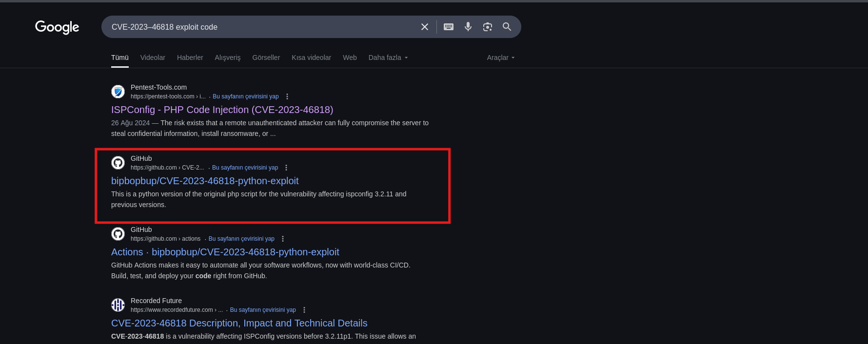
Task: Clear the search box with X icon
Action: point(425,27)
